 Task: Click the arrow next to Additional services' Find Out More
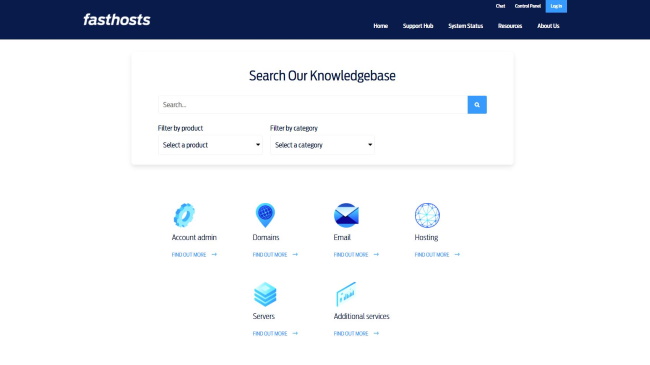(x=376, y=333)
